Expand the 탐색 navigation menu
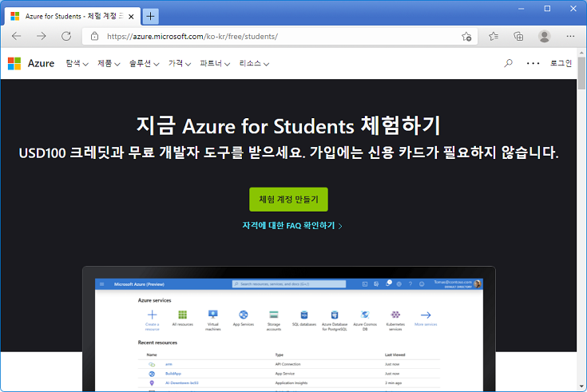 coord(77,63)
